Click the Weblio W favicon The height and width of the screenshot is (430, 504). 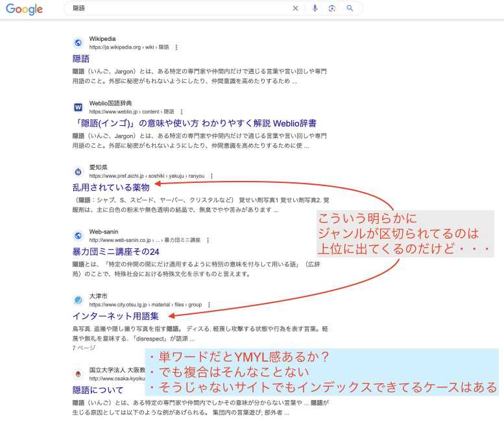[78, 107]
